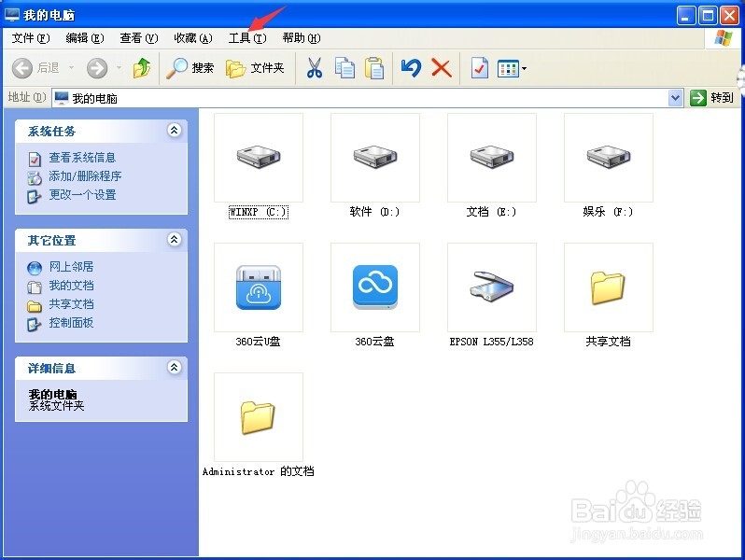Select the 文档 (E:) drive icon

(492, 157)
